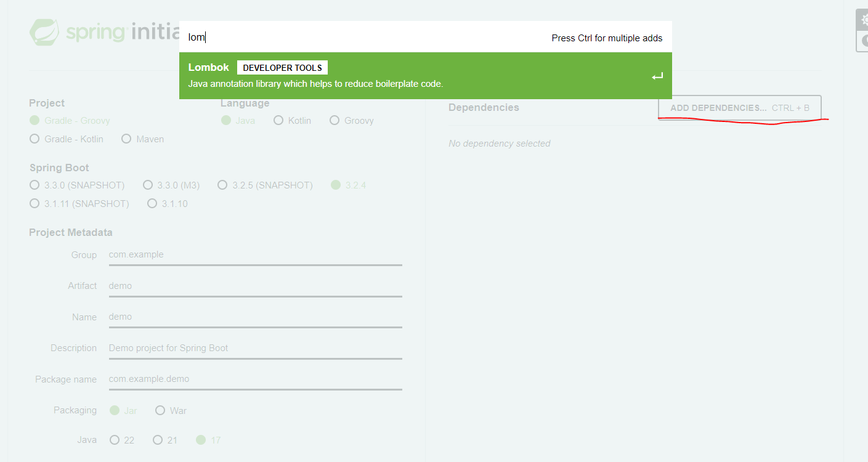Select Java version 21
Viewport: 868px width, 462px height.
click(165, 440)
